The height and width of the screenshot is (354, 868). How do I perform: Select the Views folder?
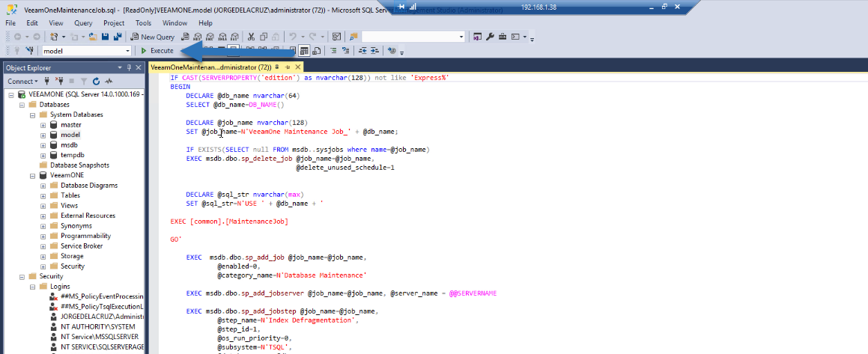click(69, 205)
